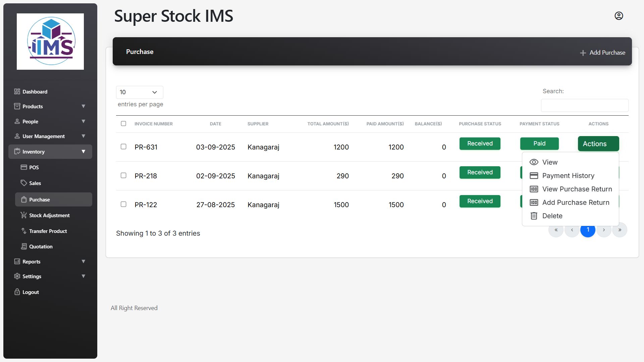The height and width of the screenshot is (362, 644).
Task: Click the Quotation receipt icon
Action: [24, 246]
